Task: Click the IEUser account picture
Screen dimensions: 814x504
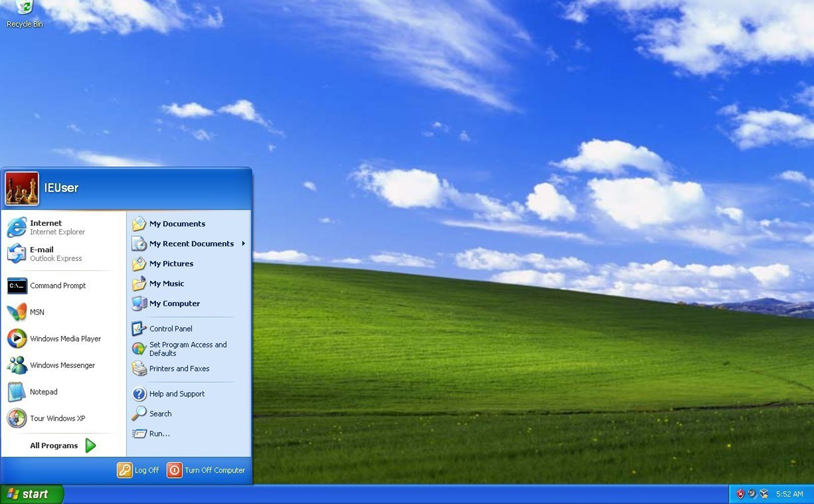Action: coord(22,188)
